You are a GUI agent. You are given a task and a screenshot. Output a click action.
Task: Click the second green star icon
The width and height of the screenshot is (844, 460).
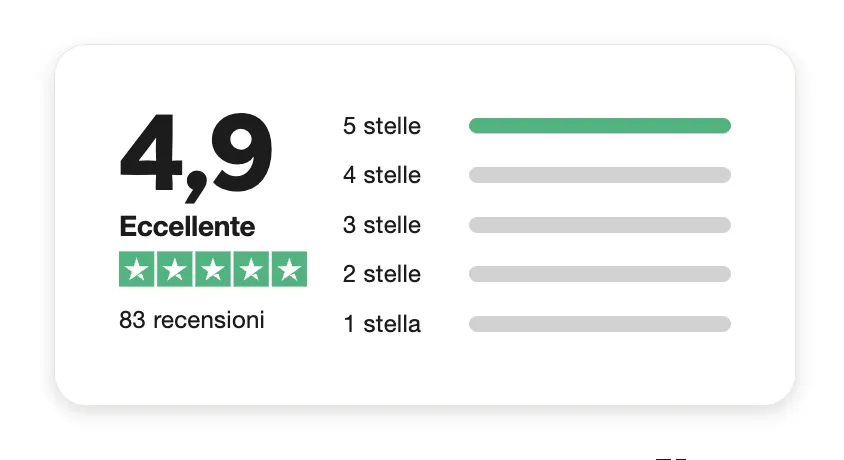pyautogui.click(x=174, y=269)
